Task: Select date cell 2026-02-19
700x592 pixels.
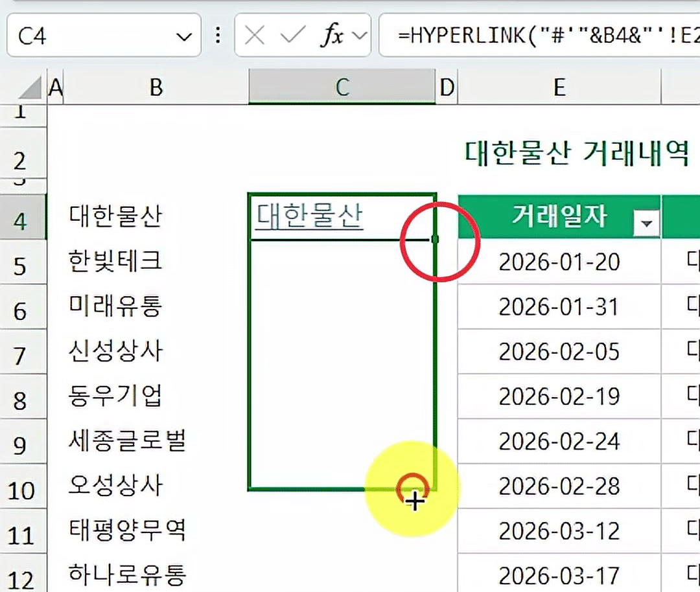Action: coord(559,396)
